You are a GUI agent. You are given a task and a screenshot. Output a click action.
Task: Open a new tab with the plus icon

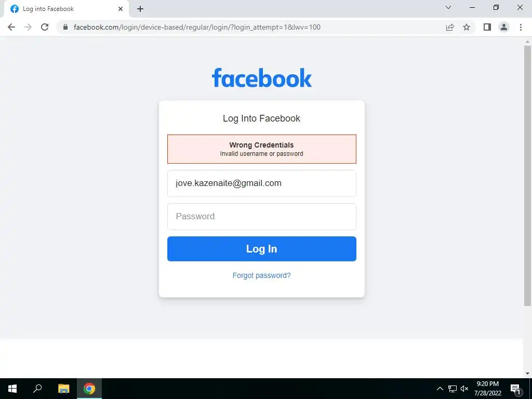click(140, 9)
